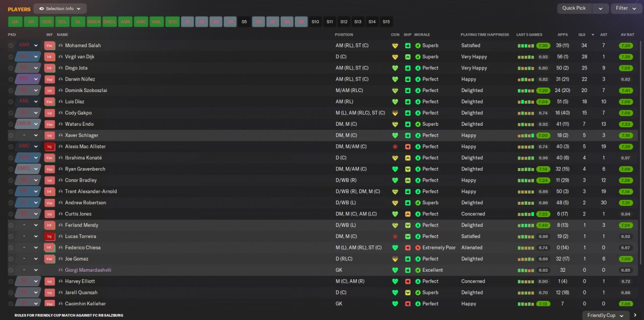This screenshot has height=320, width=644.
Task: Click the Int status icon for Virgil van Dijk
Action: pyautogui.click(x=49, y=57)
